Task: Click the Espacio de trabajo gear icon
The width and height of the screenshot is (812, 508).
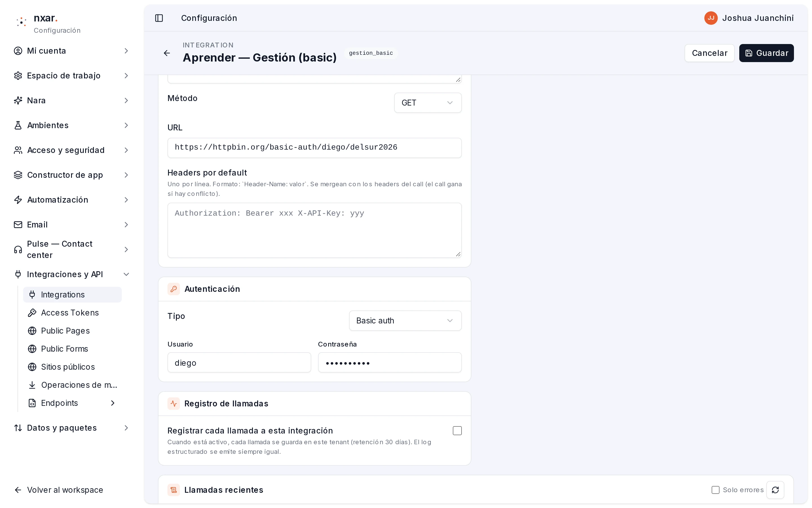Action: [x=18, y=76]
